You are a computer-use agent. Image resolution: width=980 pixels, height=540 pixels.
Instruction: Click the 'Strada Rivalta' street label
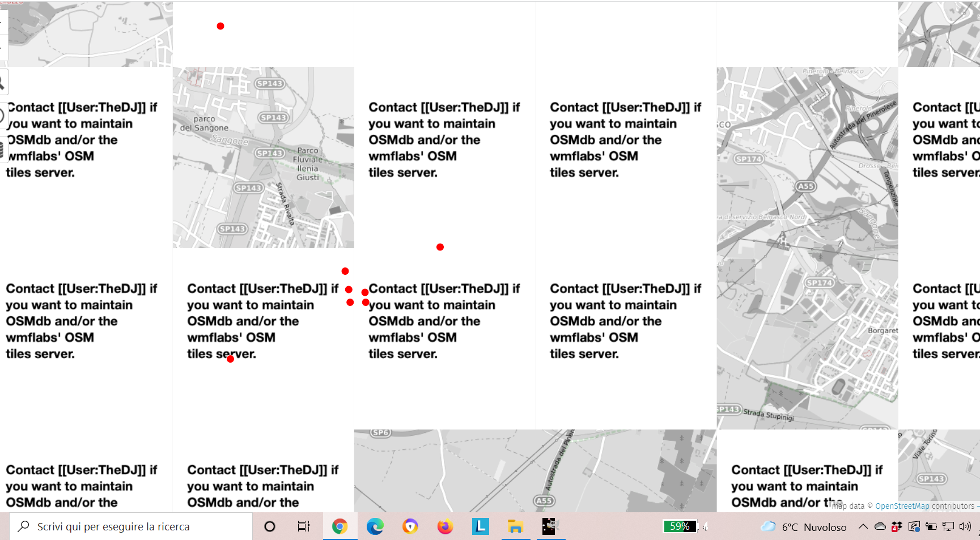coord(285,204)
